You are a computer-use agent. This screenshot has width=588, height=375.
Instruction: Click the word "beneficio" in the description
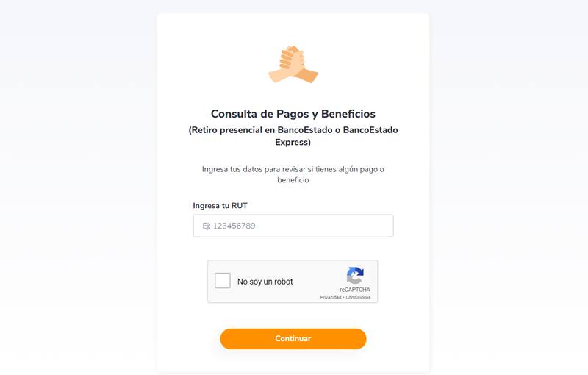pyautogui.click(x=293, y=180)
